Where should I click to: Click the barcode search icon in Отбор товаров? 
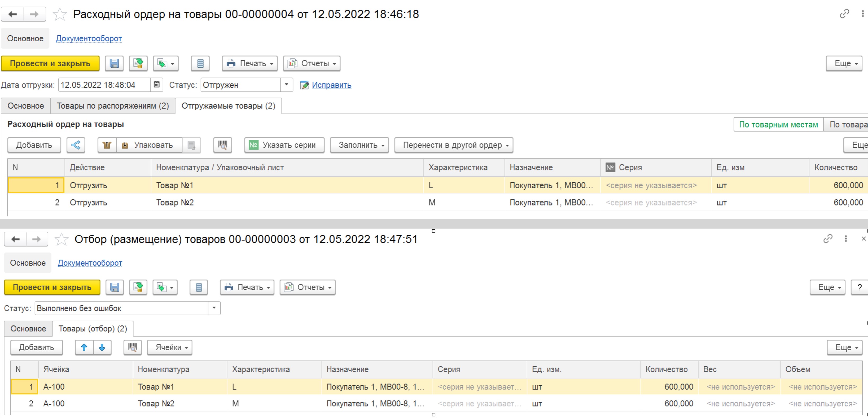click(x=132, y=347)
